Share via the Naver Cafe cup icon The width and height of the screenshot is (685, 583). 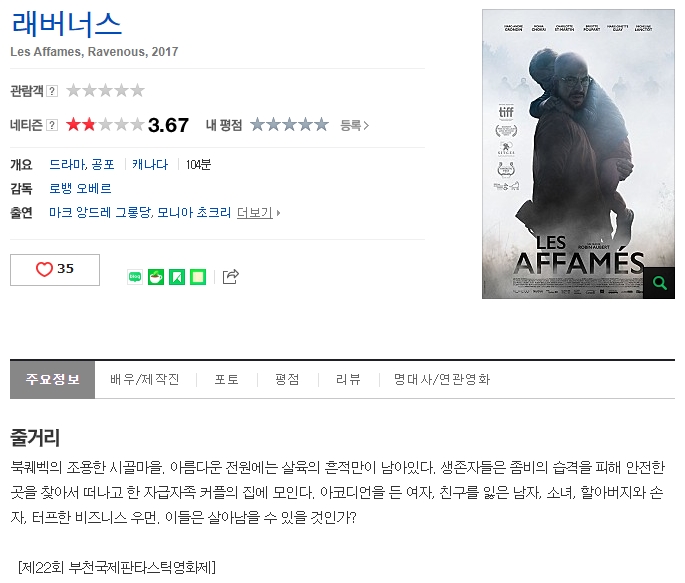click(x=156, y=277)
